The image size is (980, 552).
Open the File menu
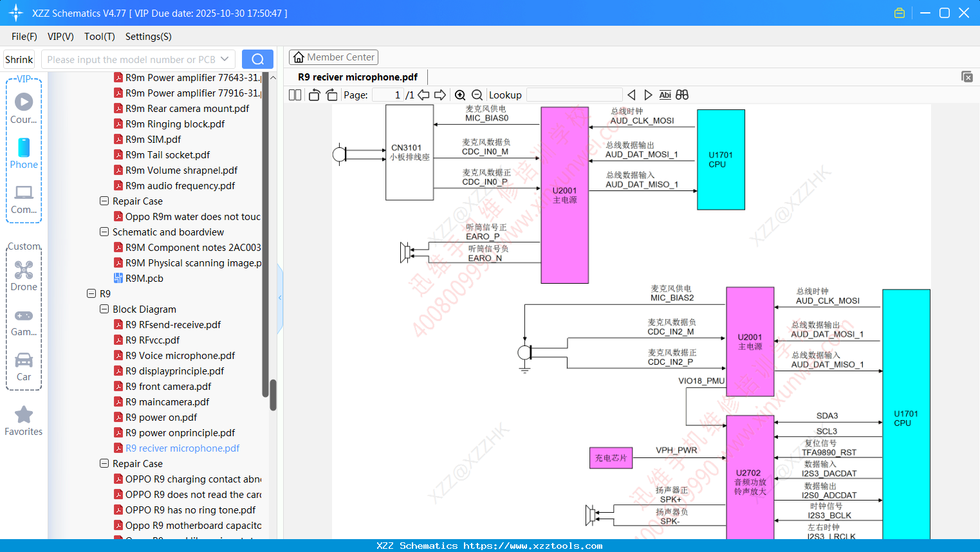[24, 37]
